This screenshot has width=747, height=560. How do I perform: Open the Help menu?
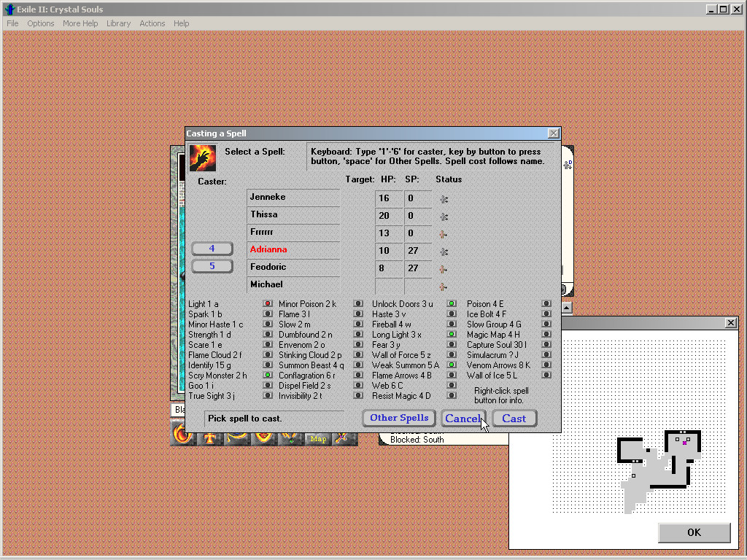click(181, 23)
